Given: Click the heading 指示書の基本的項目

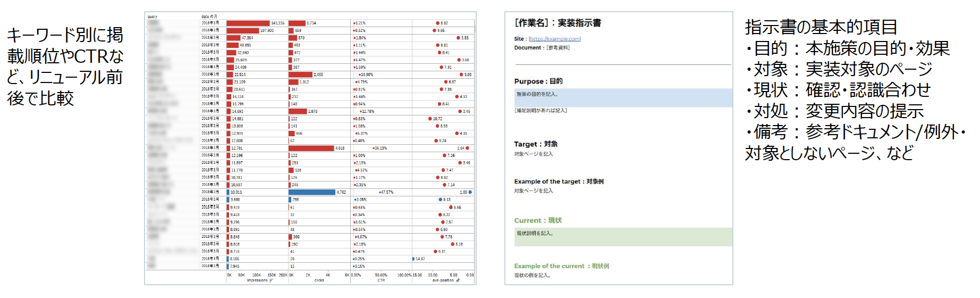Looking at the screenshot, I should point(821,27).
